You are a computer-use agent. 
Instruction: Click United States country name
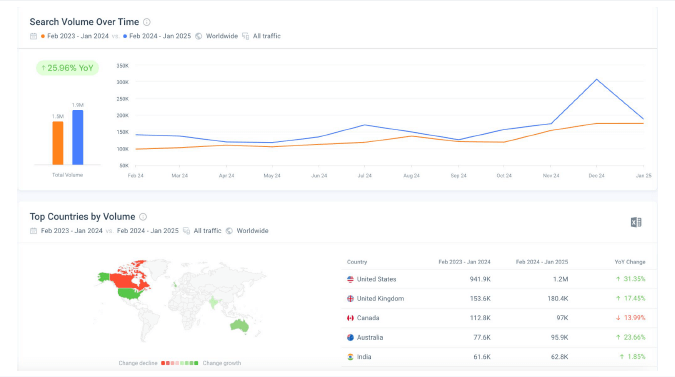point(376,279)
